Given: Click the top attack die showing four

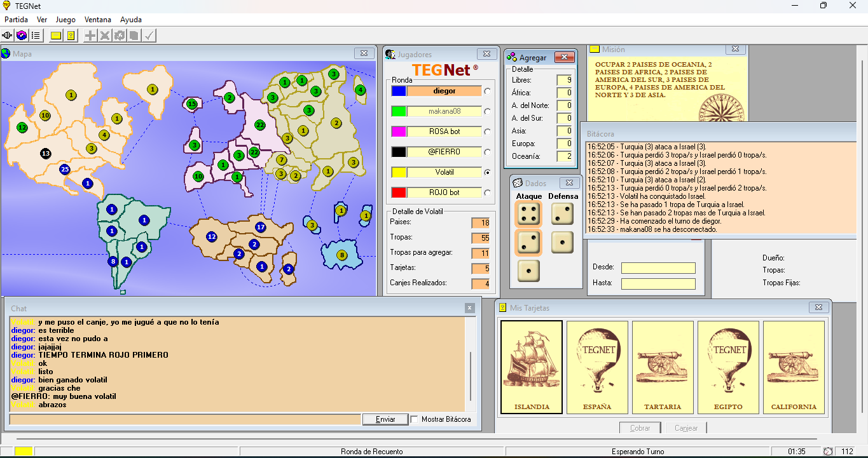Looking at the screenshot, I should (528, 215).
